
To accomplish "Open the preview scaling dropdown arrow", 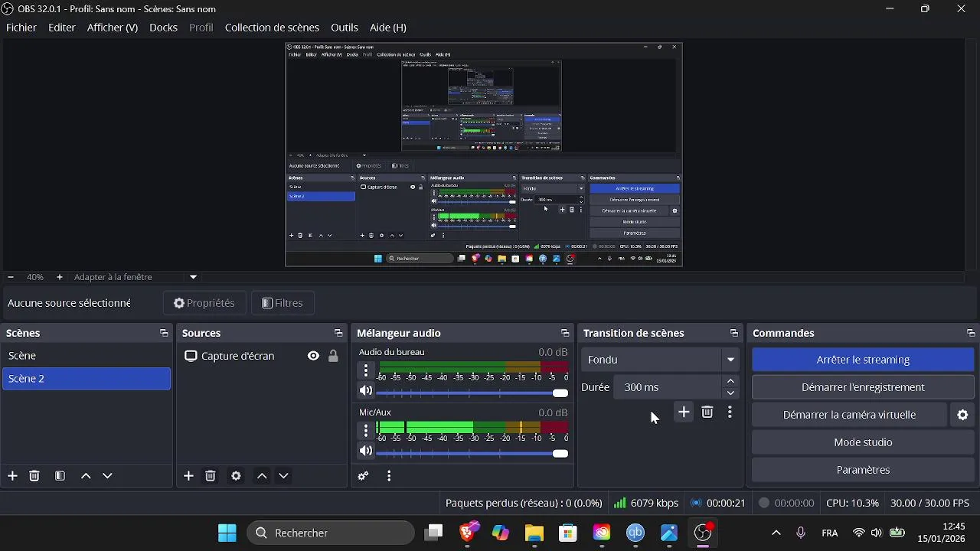I will click(193, 277).
